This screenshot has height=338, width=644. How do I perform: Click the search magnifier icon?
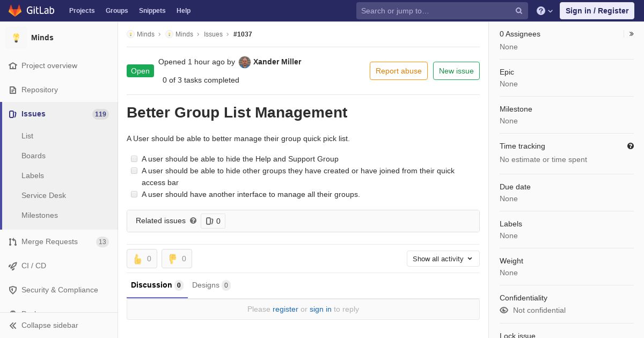click(x=519, y=11)
